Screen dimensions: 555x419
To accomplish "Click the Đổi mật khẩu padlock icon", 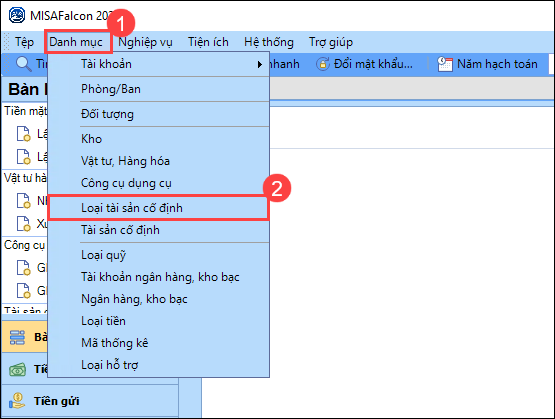I will point(322,64).
